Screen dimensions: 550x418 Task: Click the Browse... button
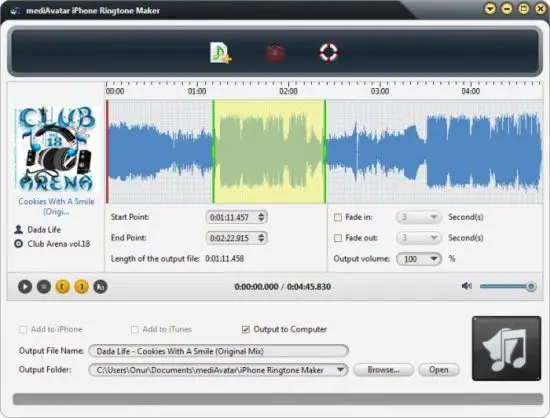[383, 370]
